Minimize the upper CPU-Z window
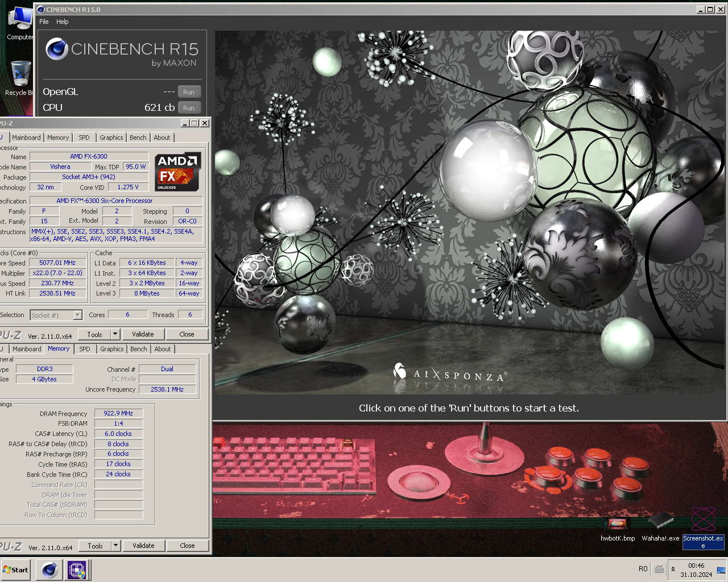The height and width of the screenshot is (582, 728). coord(185,123)
